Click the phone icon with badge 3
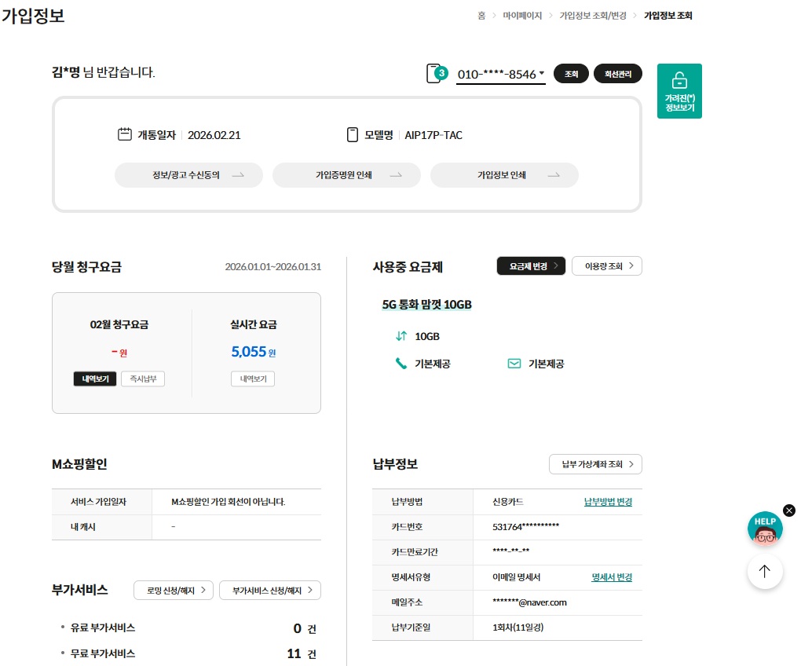 tap(436, 74)
